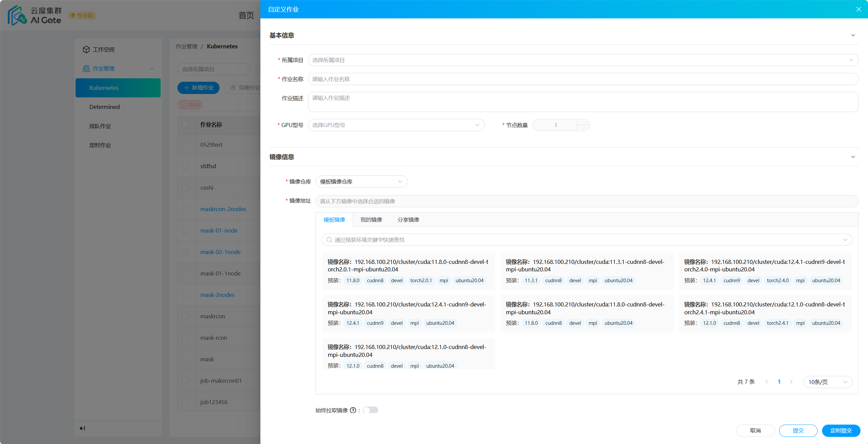Image resolution: width=868 pixels, height=444 pixels.
Task: Collapse the 镜像信息 section
Action: coord(853,157)
